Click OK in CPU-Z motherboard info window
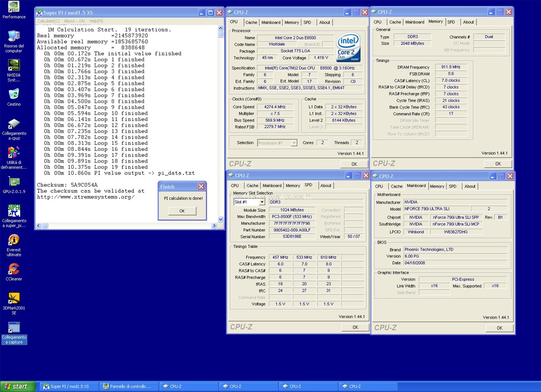The image size is (541, 392). tap(500, 328)
